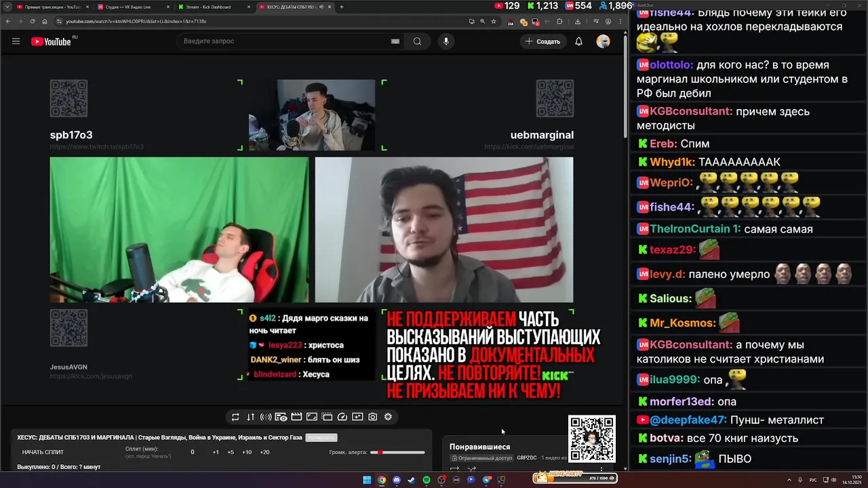This screenshot has width=868, height=488.
Task: Click the spb17o3 twitch link in video
Action: click(x=96, y=146)
